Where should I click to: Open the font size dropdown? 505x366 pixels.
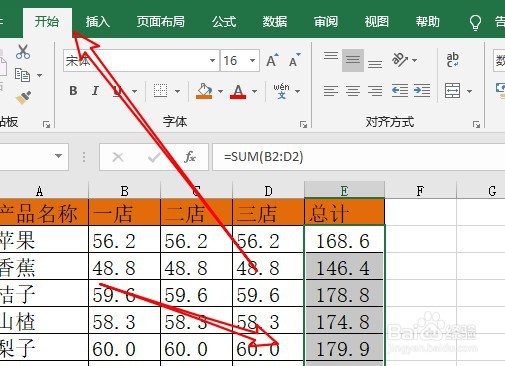[x=253, y=61]
